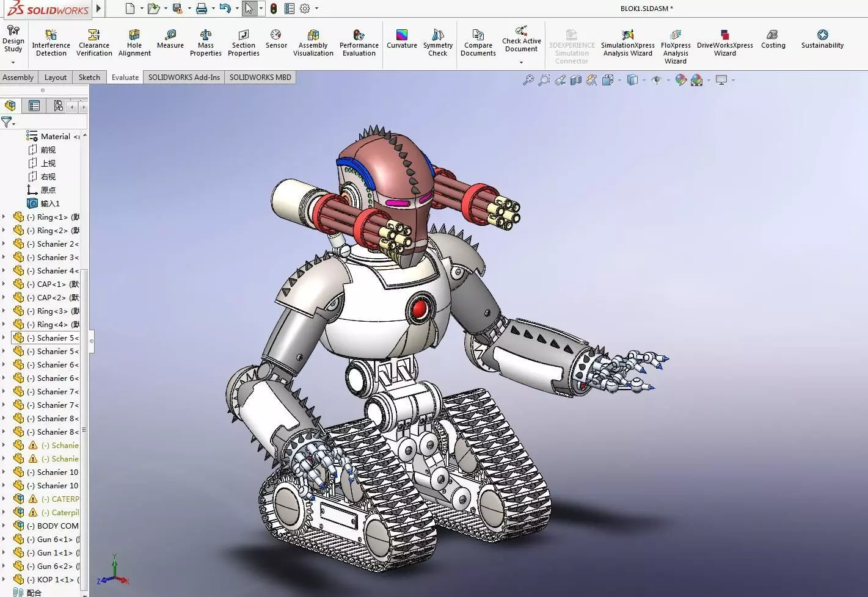Expand the BODY COM component node
Image resolution: width=868 pixels, height=597 pixels.
tap(4, 526)
